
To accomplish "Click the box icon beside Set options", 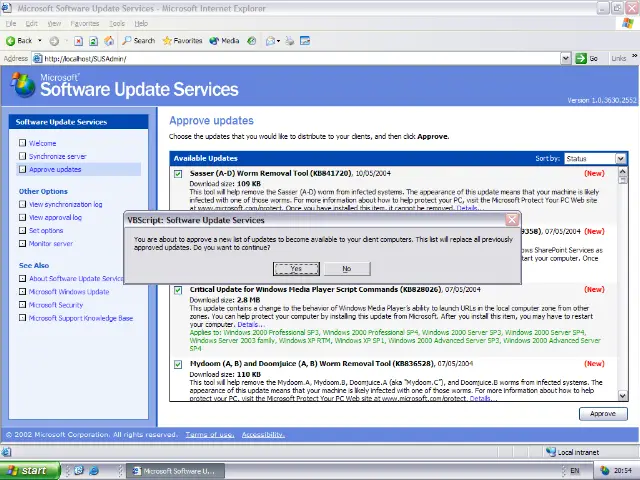I will 22,230.
